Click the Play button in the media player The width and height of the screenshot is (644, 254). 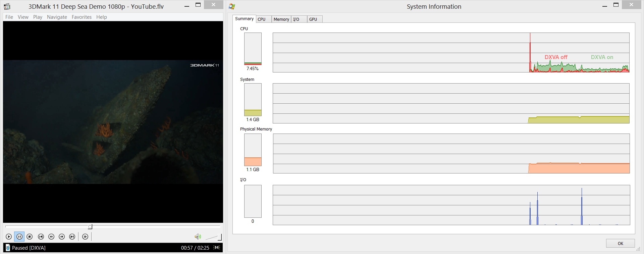click(x=9, y=237)
